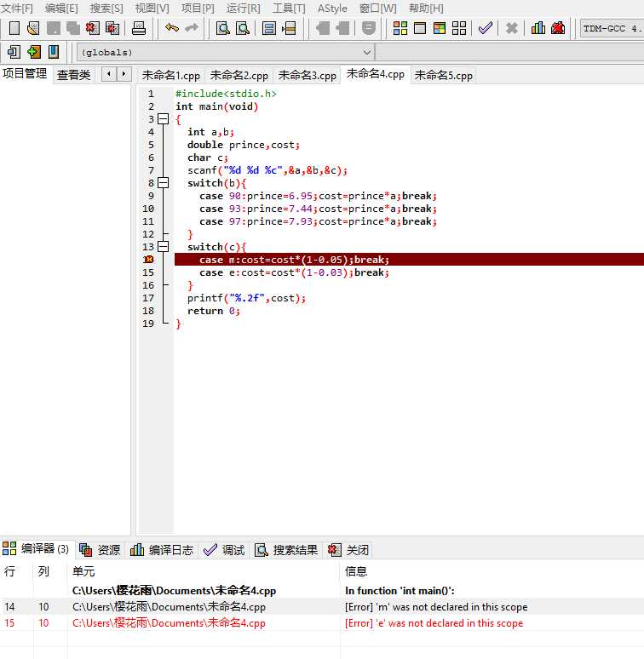
Task: Open the 资源 bottom tab
Action: coord(100,550)
